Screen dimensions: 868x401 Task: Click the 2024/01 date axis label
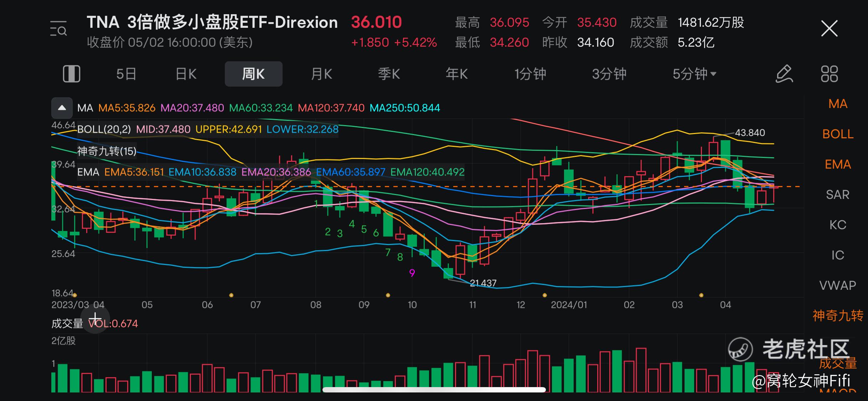(569, 305)
